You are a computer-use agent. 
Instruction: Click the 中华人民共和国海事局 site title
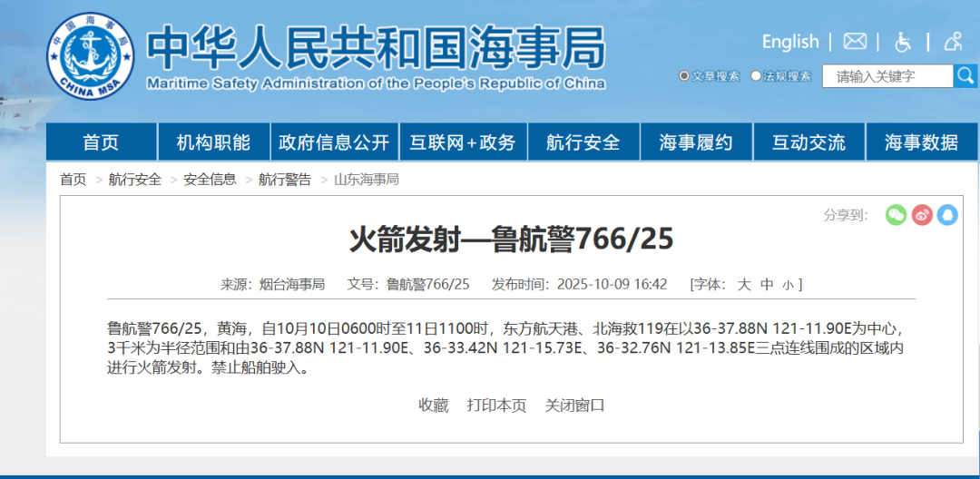(x=377, y=46)
